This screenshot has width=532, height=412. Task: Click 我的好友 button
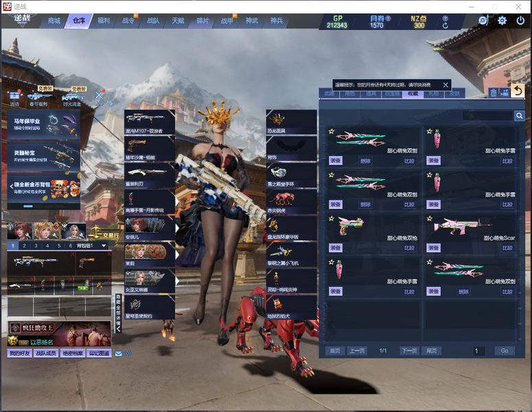(x=20, y=353)
